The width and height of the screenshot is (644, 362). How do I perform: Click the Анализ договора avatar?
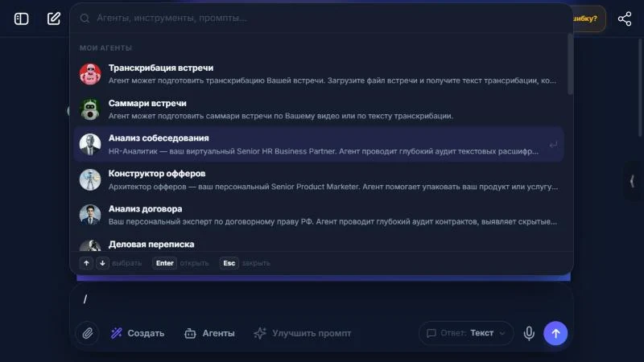tap(90, 215)
